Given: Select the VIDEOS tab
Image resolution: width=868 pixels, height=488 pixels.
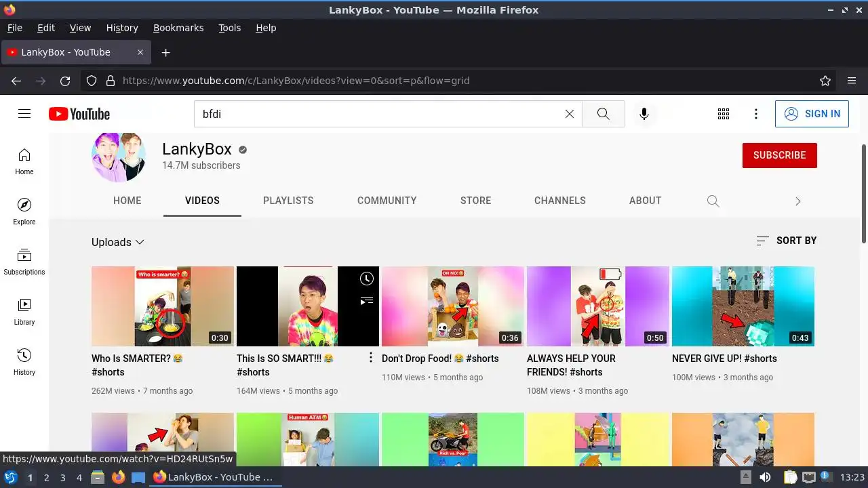Looking at the screenshot, I should point(202,201).
